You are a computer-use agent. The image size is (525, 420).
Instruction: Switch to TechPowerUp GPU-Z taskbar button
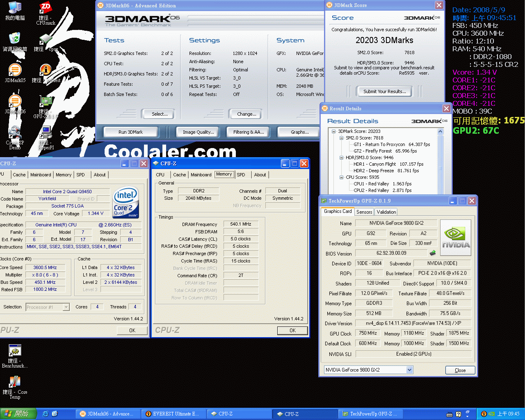[371, 414]
